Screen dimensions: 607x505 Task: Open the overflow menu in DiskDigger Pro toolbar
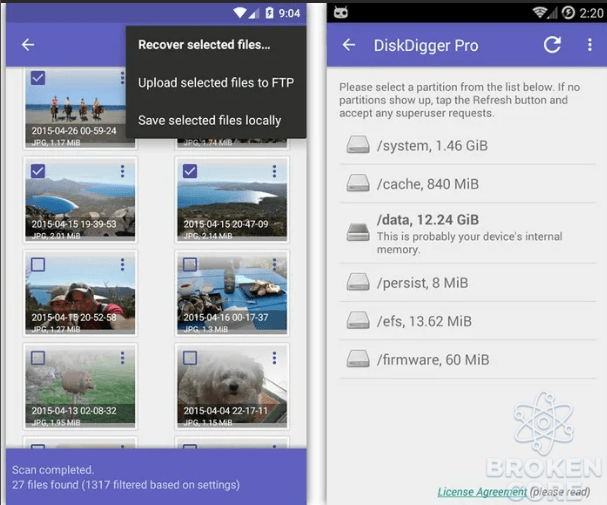pos(590,45)
